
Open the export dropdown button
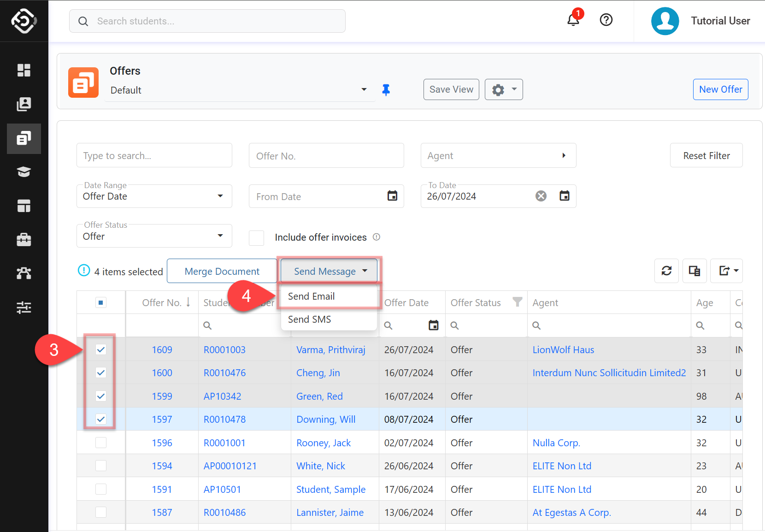pyautogui.click(x=726, y=271)
